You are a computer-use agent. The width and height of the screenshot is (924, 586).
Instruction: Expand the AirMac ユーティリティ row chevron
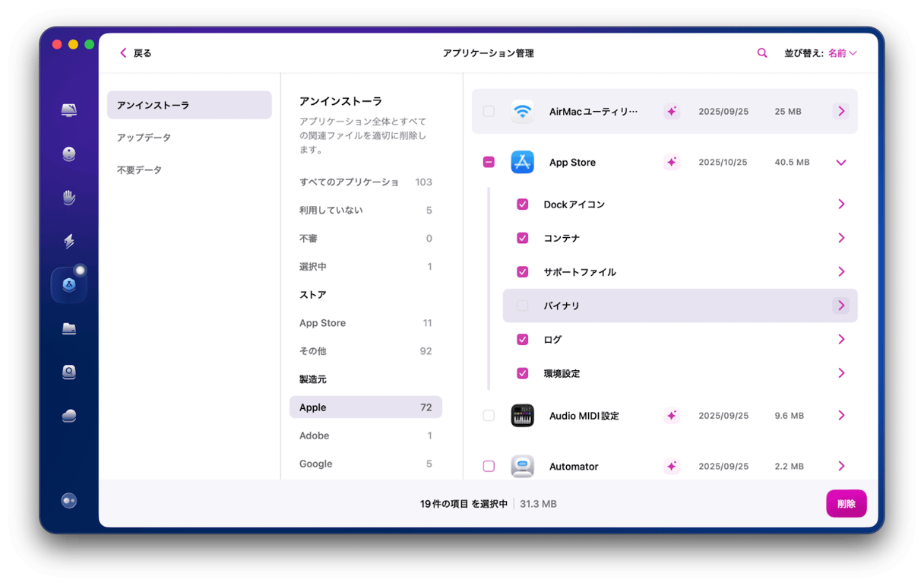click(840, 111)
